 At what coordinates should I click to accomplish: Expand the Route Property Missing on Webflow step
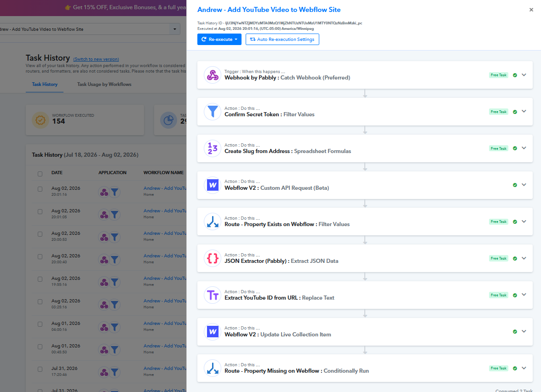pyautogui.click(x=524, y=368)
